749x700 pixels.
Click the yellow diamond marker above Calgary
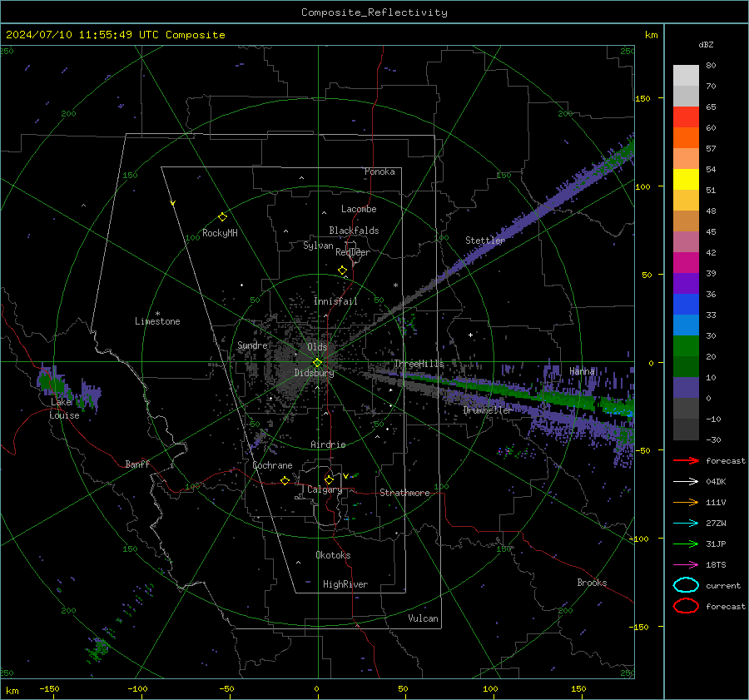(x=329, y=479)
